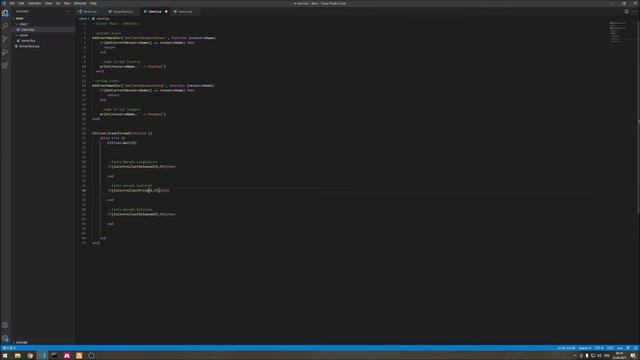
Task: Open the Edit menu
Action: tap(21, 3)
